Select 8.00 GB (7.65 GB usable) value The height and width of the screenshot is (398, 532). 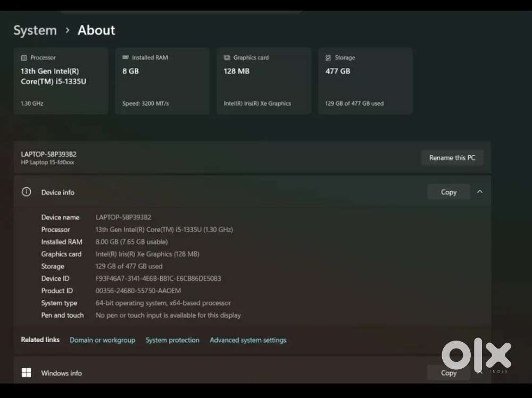[x=131, y=242]
